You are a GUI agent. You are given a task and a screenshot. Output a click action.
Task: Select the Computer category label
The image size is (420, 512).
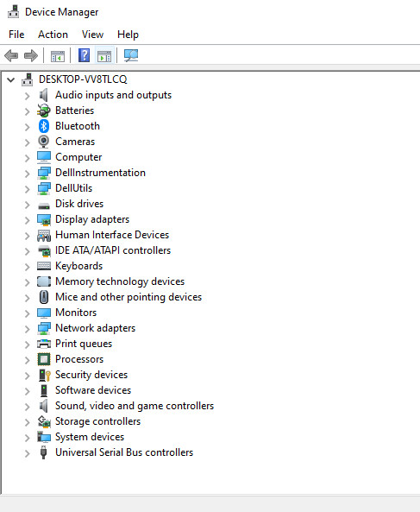point(78,157)
